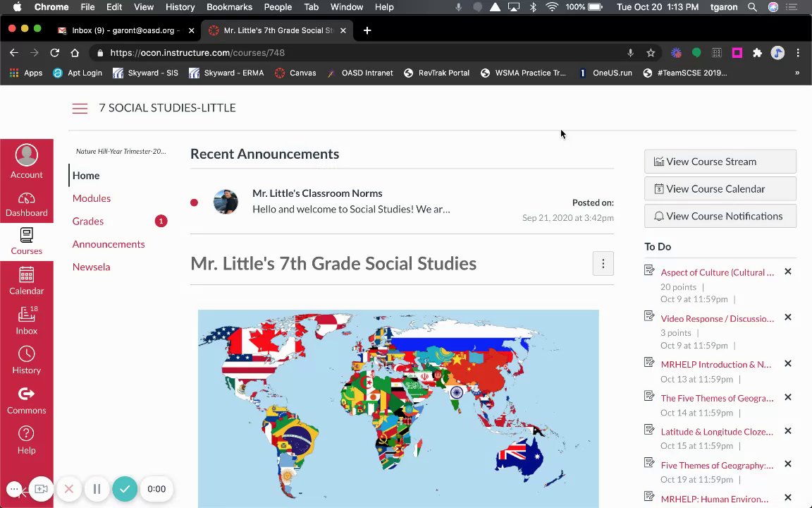Open the History icon in sidebar
The height and width of the screenshot is (508, 812).
[x=26, y=361]
